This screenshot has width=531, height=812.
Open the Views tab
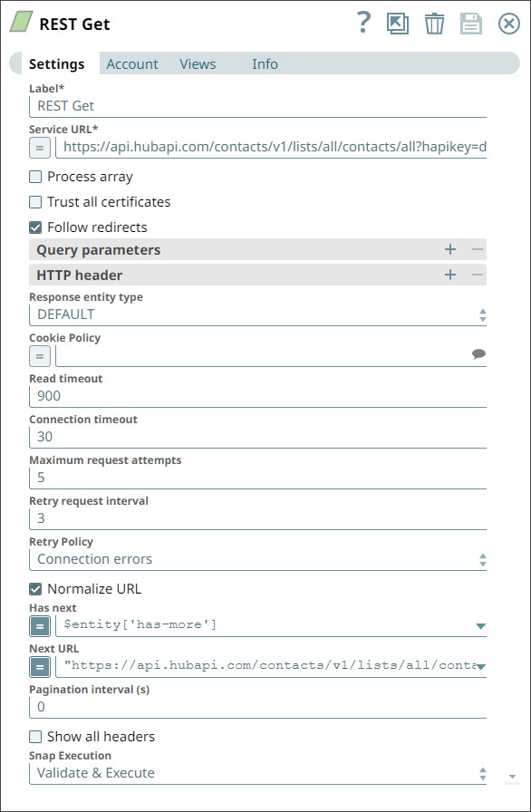coord(198,64)
